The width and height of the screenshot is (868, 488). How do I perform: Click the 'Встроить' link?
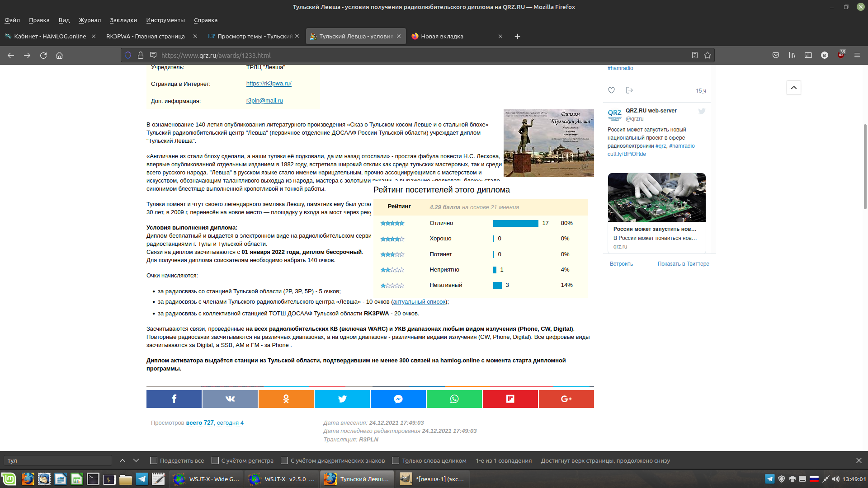[x=621, y=264]
